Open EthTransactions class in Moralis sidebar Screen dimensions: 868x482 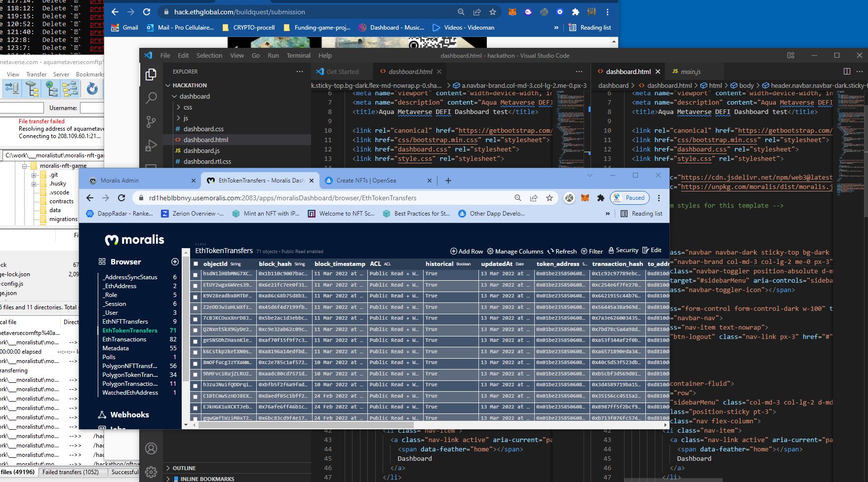(124, 339)
